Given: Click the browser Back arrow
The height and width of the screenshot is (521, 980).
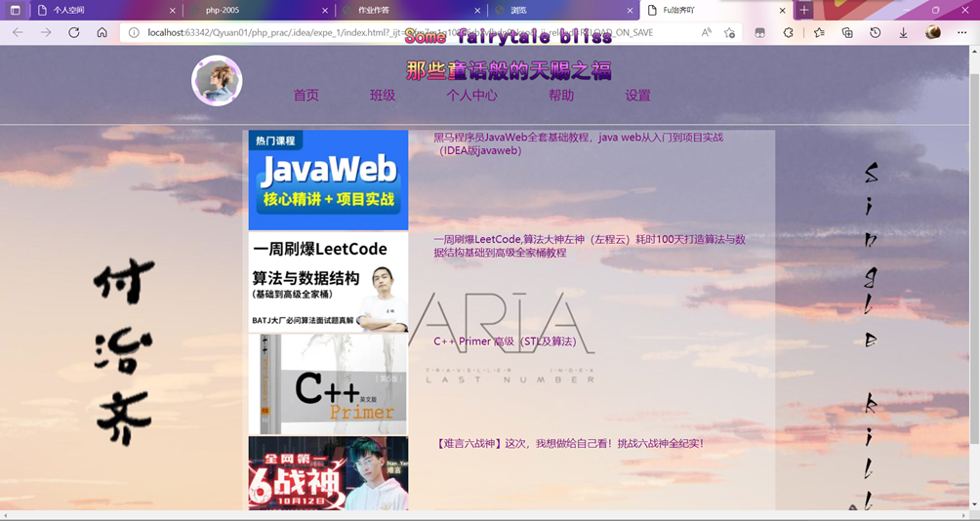Looking at the screenshot, I should click(x=18, y=32).
